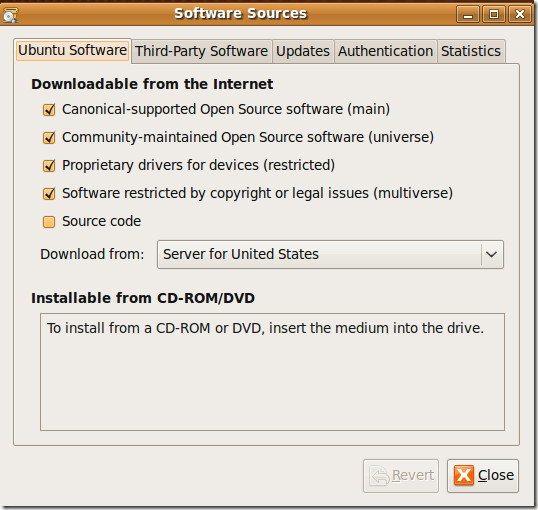Click the red X icon on Close button
Viewport: 538px width, 510px height.
[x=464, y=475]
